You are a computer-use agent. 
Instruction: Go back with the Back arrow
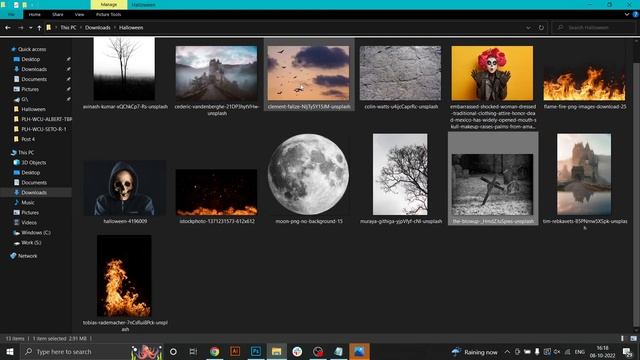point(8,28)
